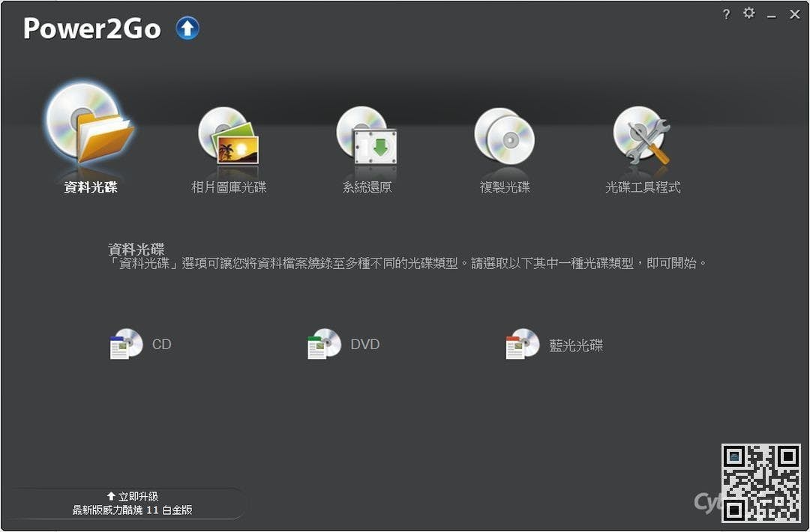The image size is (810, 532).
Task: Open help with the question mark icon
Action: [x=726, y=14]
